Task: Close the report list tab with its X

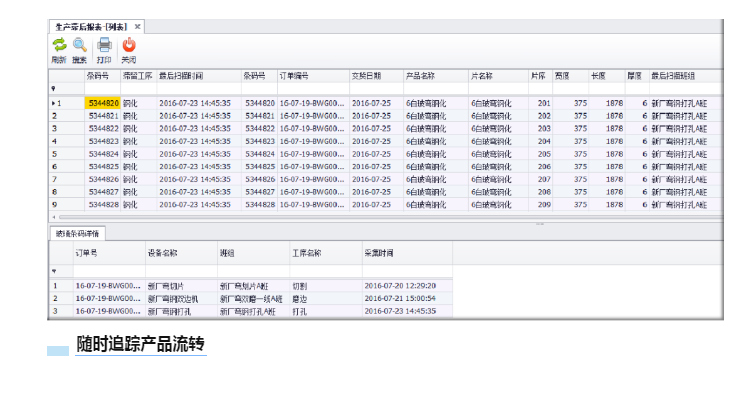Action: coord(137,27)
